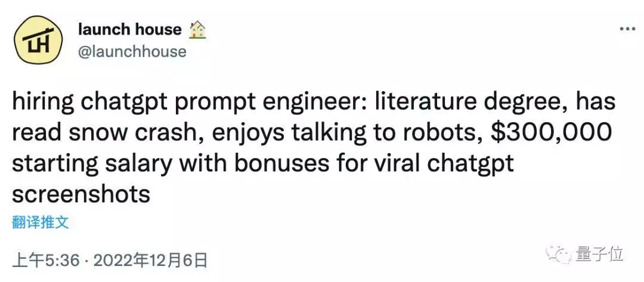The image size is (644, 282).
Task: Visit the @launchhouse handle link
Action: (x=132, y=52)
